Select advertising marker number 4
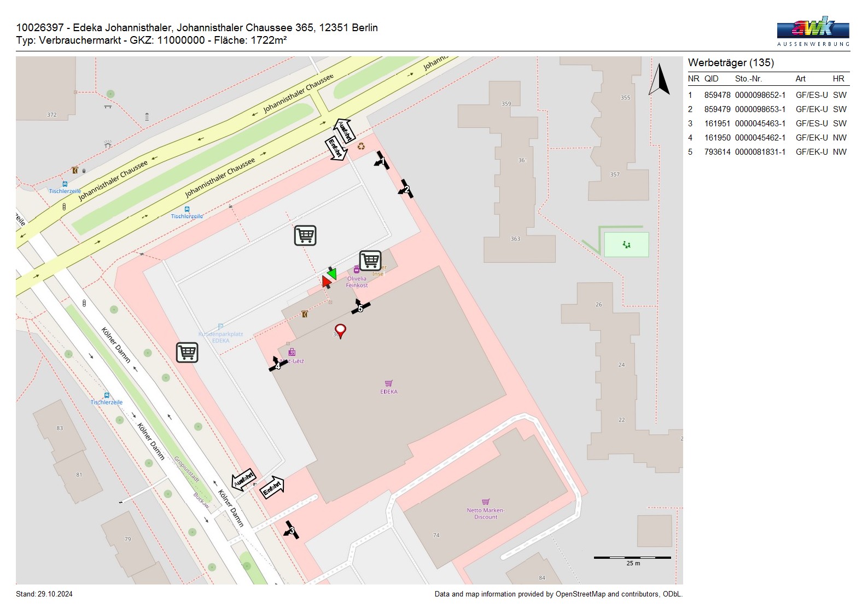This screenshot has height=614, width=868. click(x=278, y=365)
